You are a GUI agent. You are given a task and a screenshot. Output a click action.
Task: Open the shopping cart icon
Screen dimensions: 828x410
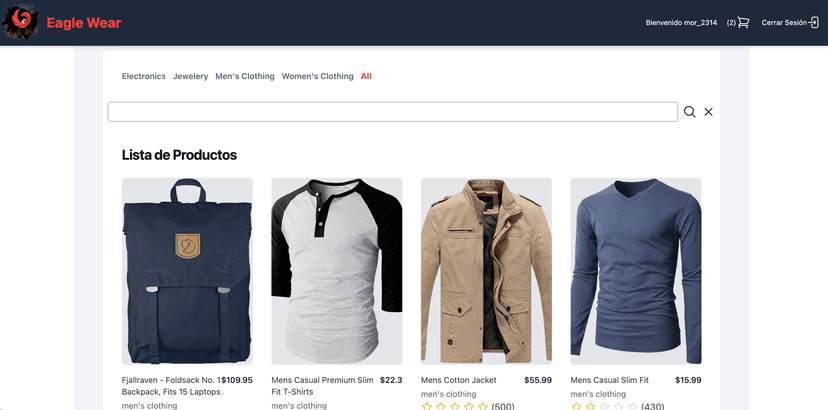744,23
